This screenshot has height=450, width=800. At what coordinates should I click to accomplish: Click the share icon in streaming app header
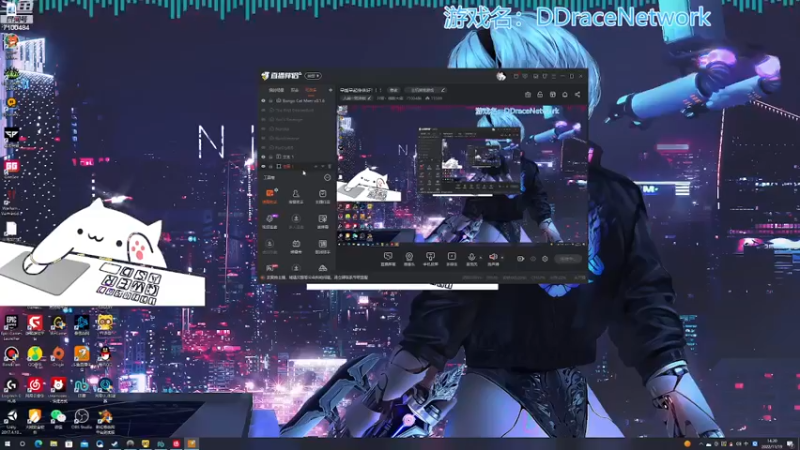pos(578,94)
